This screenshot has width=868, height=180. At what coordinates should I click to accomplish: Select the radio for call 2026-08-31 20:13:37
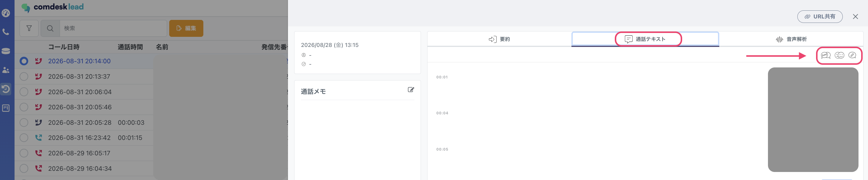click(24, 77)
